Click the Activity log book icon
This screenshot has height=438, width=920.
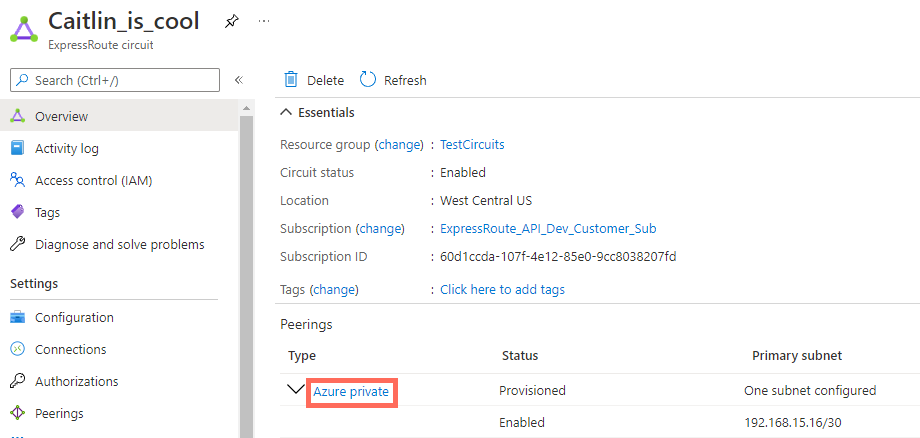[18, 148]
